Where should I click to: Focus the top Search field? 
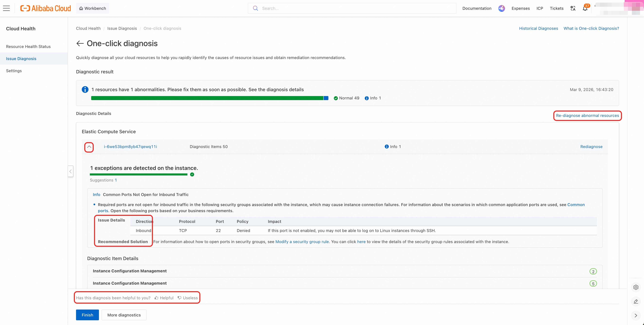click(352, 8)
